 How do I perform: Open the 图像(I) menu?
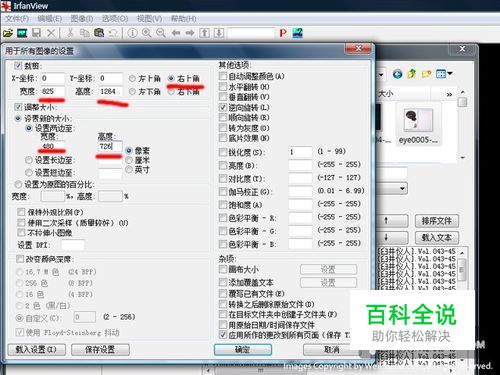point(82,19)
